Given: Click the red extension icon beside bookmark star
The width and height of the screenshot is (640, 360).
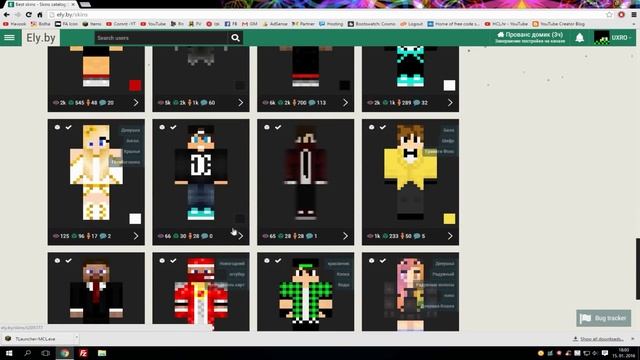Looking at the screenshot, I should [621, 15].
